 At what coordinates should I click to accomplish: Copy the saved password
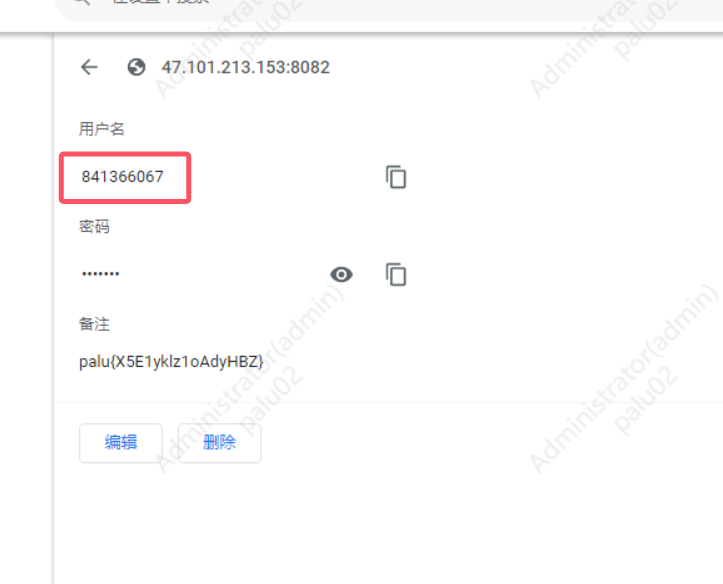pos(396,275)
